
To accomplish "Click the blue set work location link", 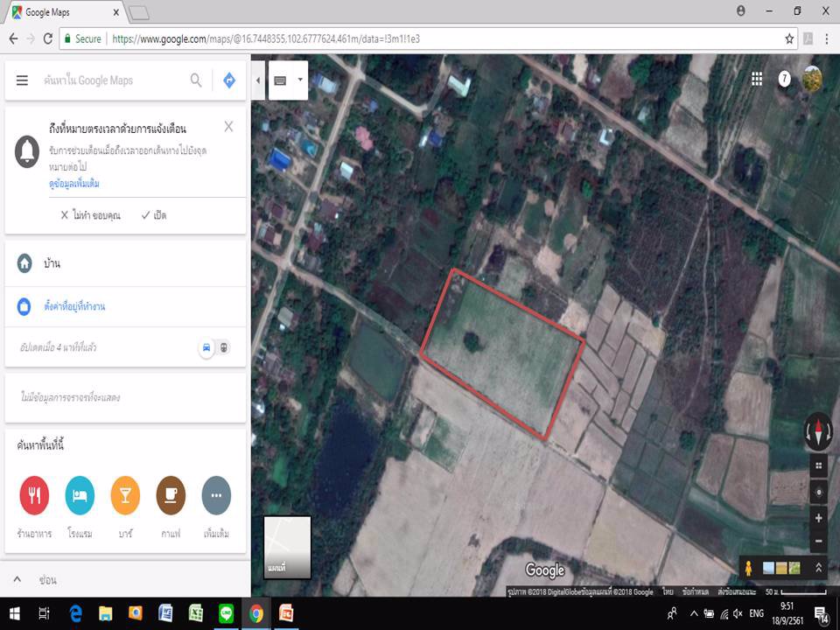I will [x=74, y=307].
